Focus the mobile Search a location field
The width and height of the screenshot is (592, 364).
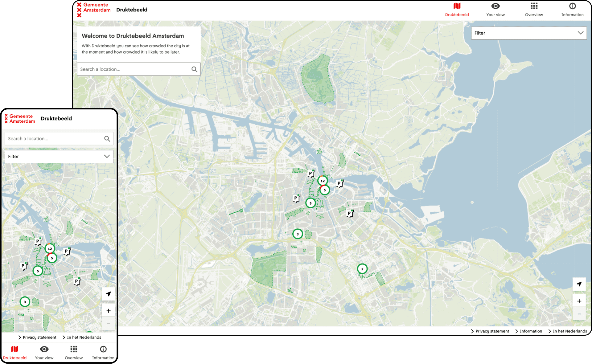pos(59,139)
